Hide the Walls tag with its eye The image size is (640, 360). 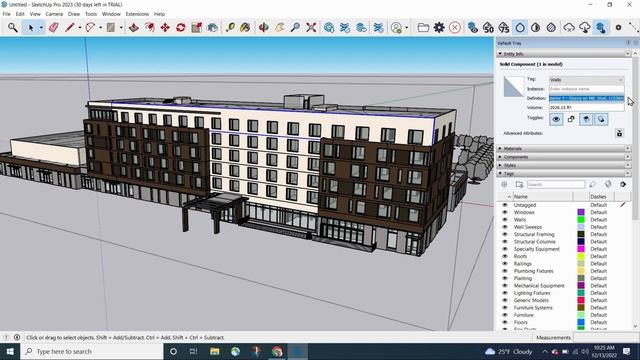(x=505, y=220)
